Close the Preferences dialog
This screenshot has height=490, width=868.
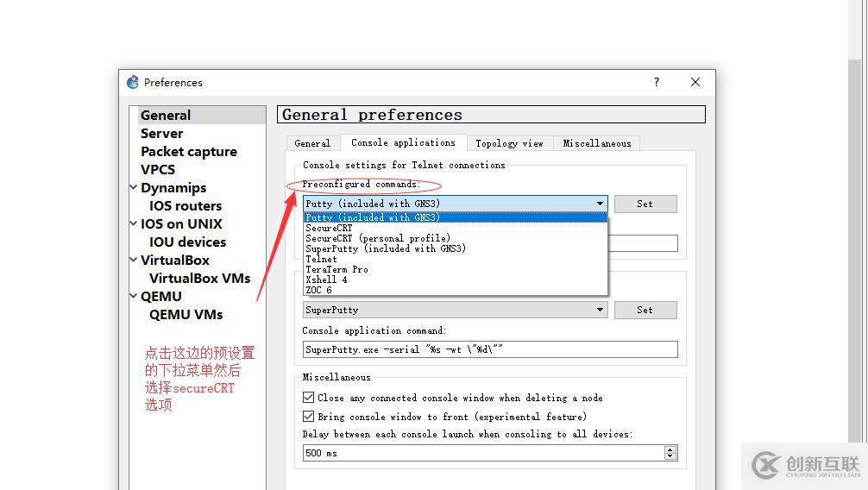tap(695, 83)
